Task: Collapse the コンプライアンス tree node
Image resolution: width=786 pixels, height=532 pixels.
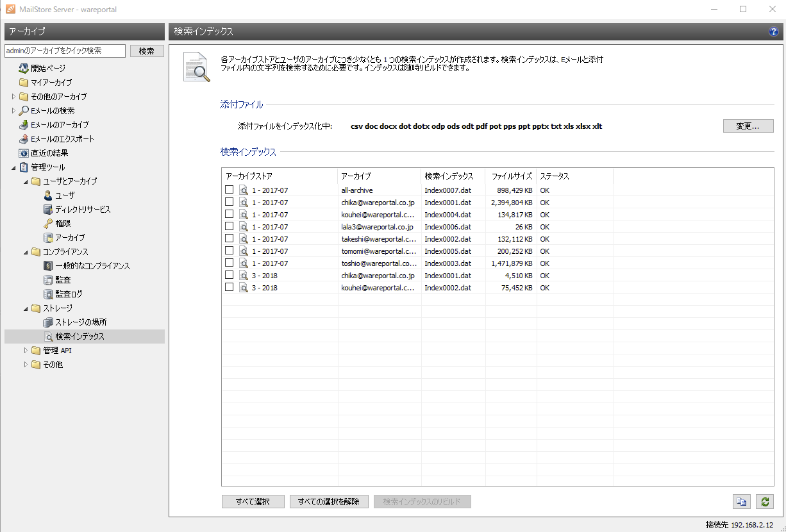Action: 26,252
